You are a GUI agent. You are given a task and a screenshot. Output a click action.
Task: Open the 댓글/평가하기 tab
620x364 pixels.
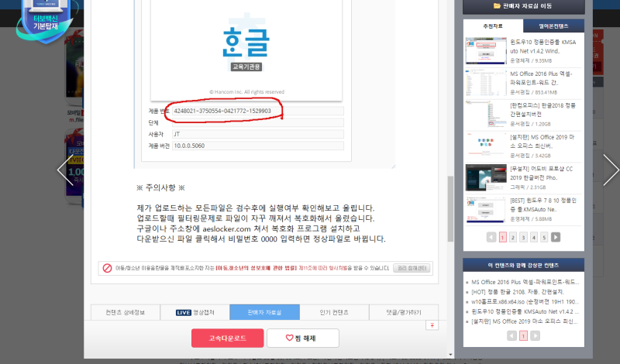(404, 312)
